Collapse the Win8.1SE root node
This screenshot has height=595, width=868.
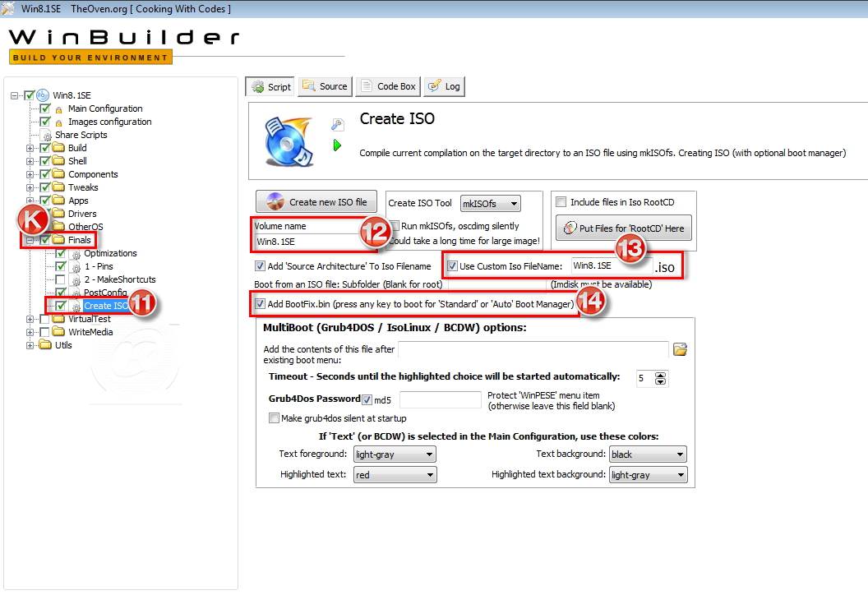[x=15, y=96]
